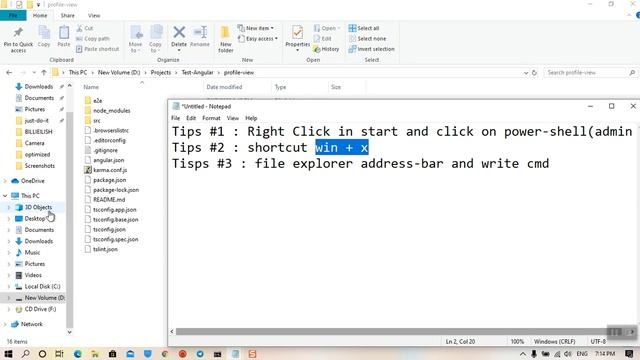Click the Up one level arrow
Viewport: 640px width, 360px height.
44,72
